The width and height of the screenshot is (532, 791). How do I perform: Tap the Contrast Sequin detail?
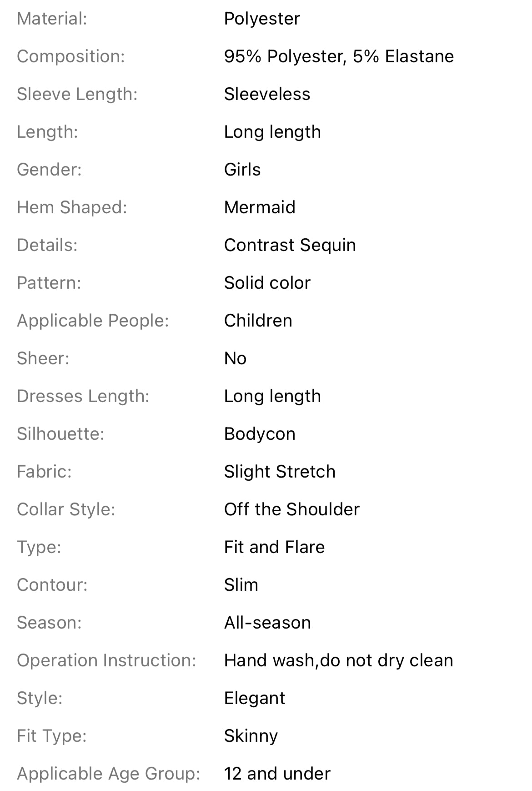click(290, 246)
